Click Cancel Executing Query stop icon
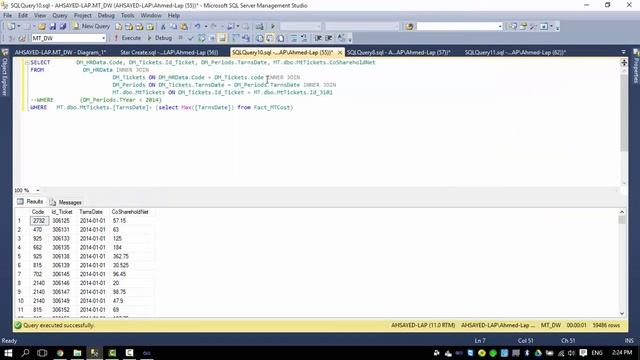The height and width of the screenshot is (360, 640). [x=180, y=38]
